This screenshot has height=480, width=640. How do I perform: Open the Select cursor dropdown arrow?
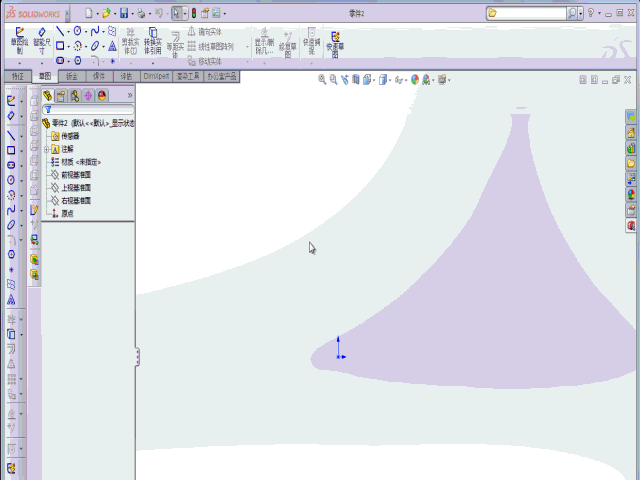click(x=185, y=14)
